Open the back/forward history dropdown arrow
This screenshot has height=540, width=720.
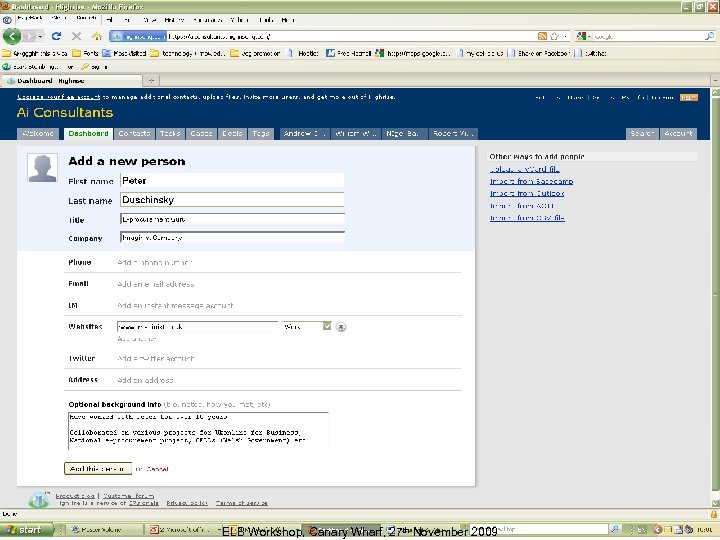click(x=40, y=36)
